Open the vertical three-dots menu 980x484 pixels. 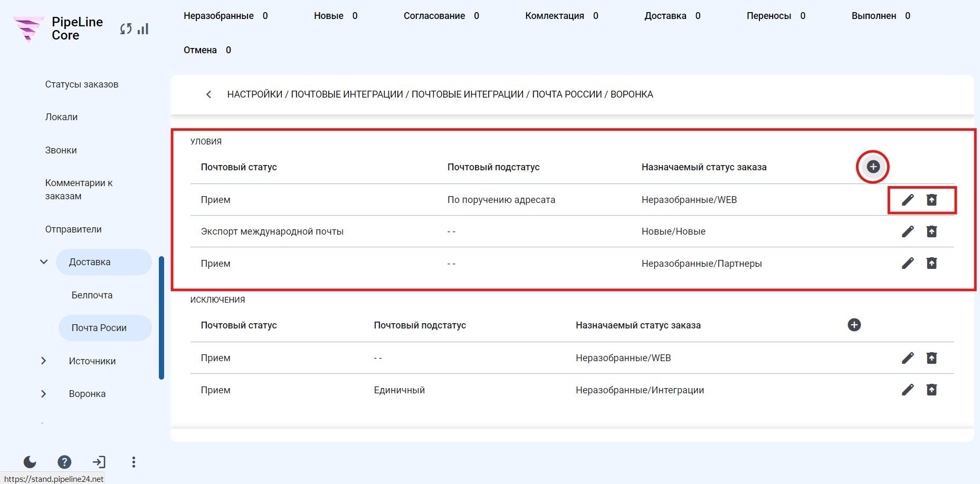[134, 462]
